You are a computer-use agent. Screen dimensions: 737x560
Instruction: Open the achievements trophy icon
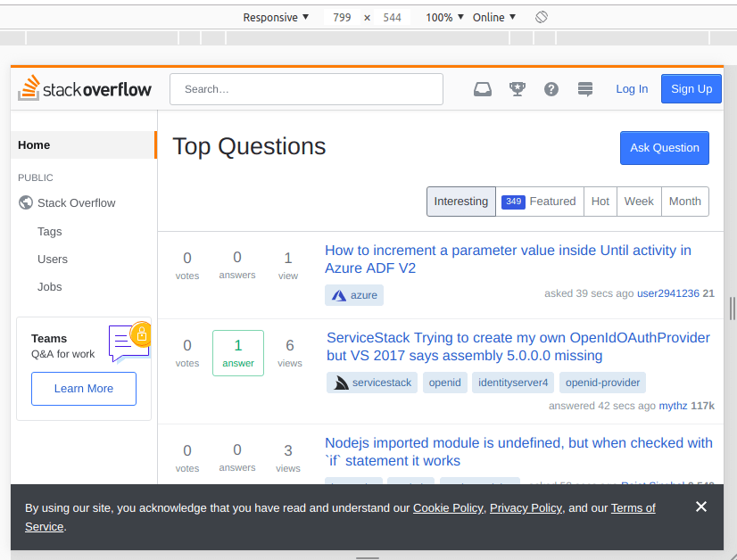tap(517, 89)
